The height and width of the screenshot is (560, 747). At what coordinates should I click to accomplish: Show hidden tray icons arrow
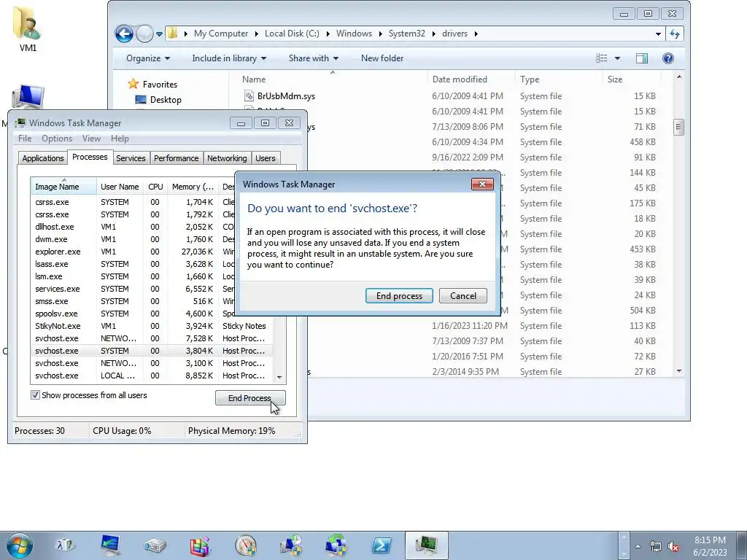coord(638,546)
